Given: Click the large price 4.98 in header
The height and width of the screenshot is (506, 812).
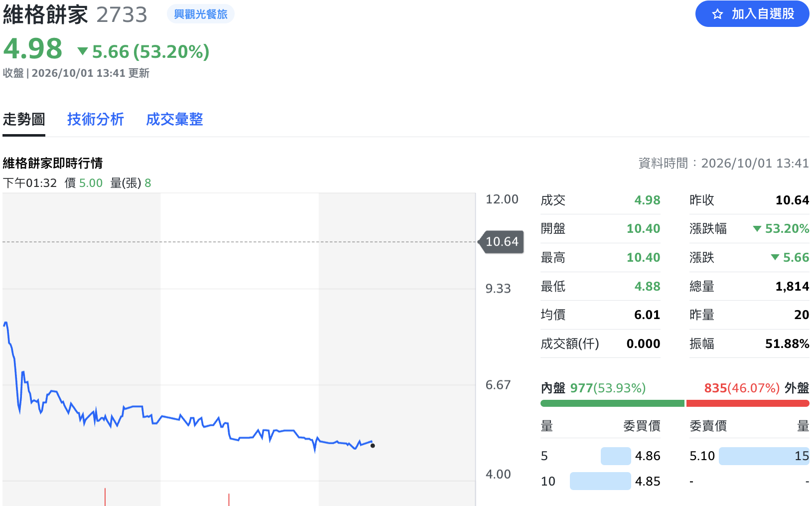Looking at the screenshot, I should [x=33, y=49].
